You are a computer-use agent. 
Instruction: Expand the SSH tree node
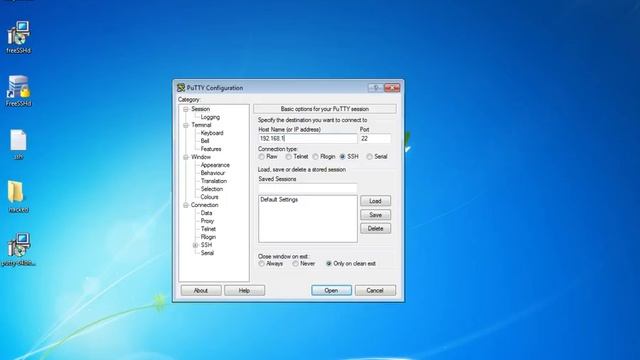(195, 245)
